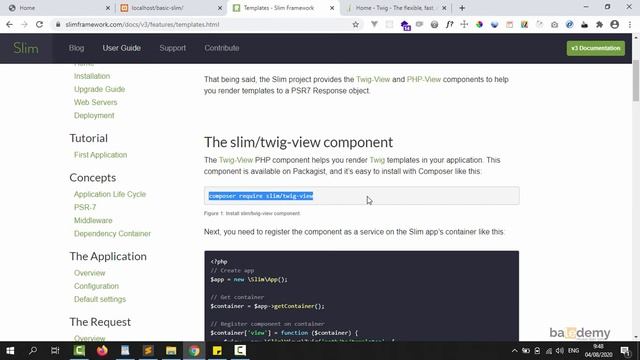Open the Middleware sidebar link
640x360 pixels.
[93, 220]
